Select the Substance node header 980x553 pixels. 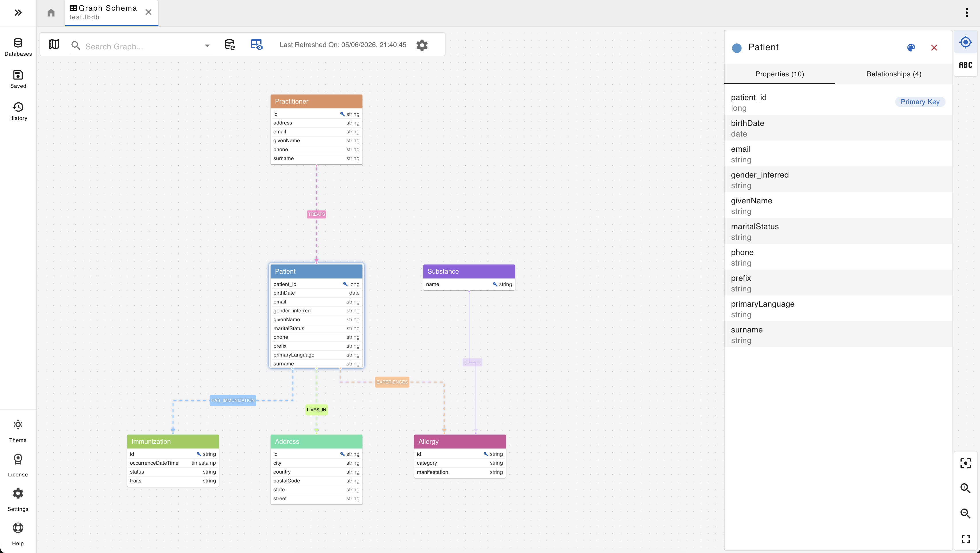point(469,271)
